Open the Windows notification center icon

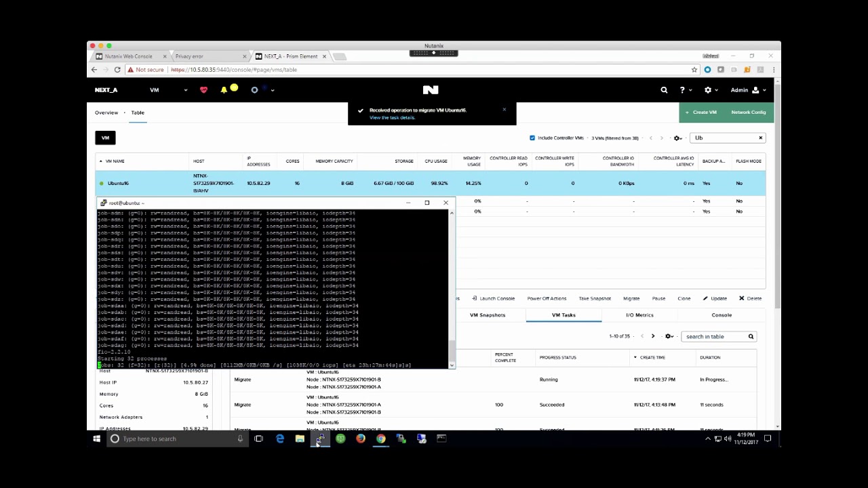point(768,439)
